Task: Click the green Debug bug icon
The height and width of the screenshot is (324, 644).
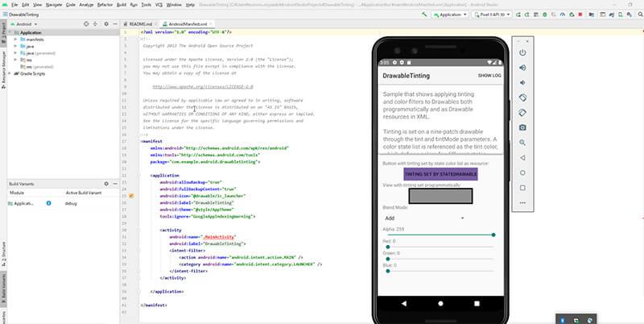Action: pos(545,15)
